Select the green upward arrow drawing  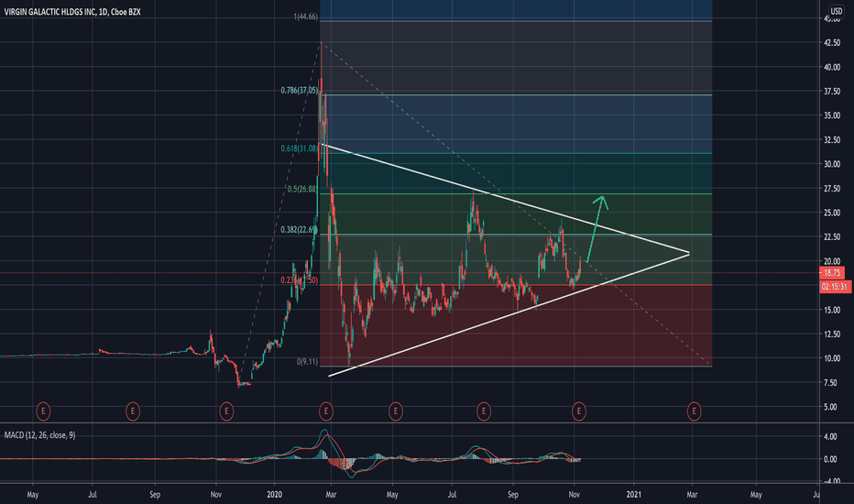click(597, 229)
